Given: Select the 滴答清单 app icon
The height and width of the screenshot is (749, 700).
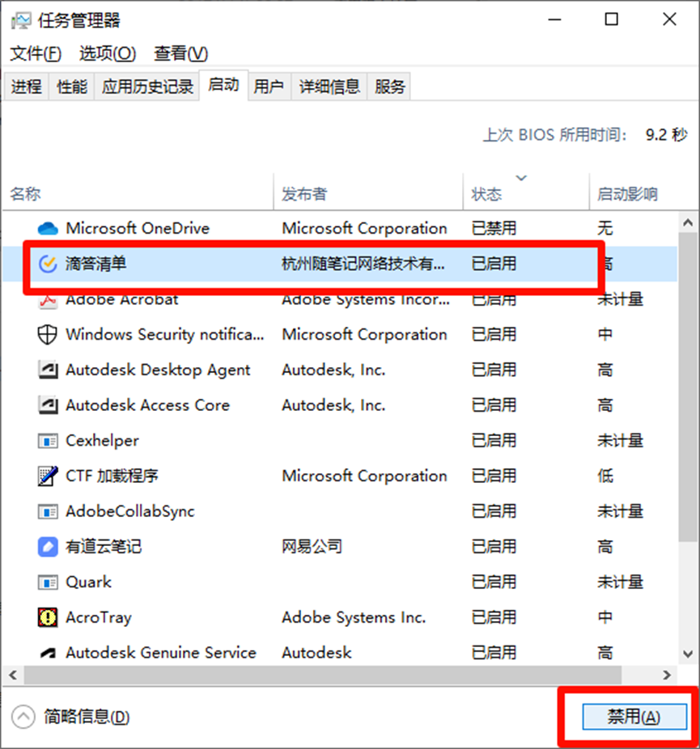Looking at the screenshot, I should pos(48,264).
